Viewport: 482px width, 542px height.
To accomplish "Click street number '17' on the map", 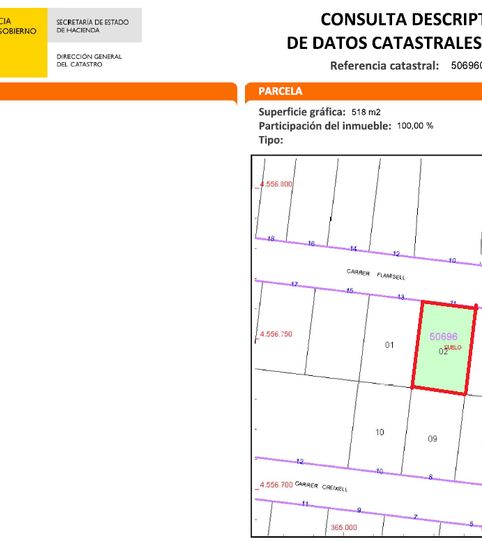I will coord(294,284).
